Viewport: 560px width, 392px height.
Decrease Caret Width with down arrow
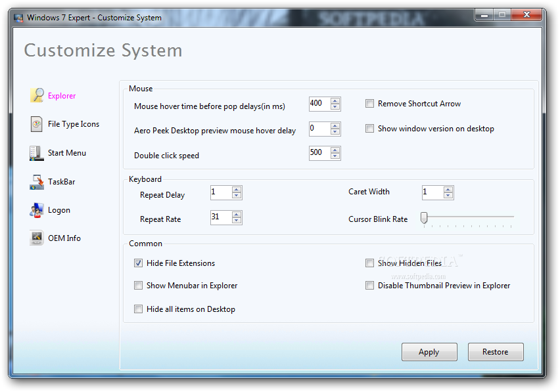tap(448, 196)
